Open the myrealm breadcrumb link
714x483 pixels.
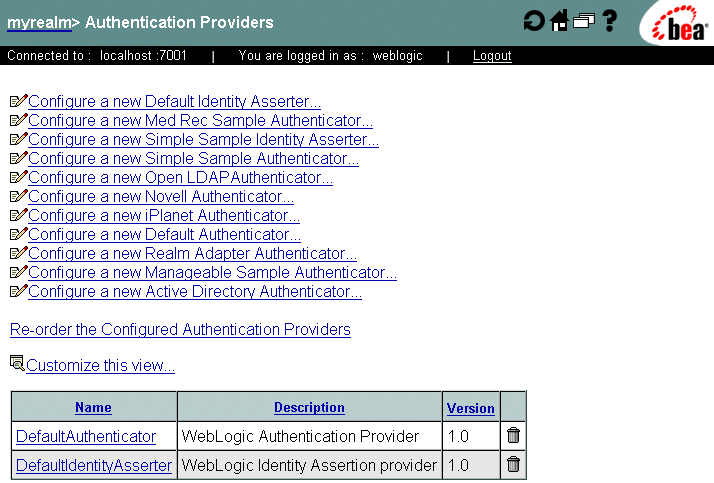click(x=39, y=23)
